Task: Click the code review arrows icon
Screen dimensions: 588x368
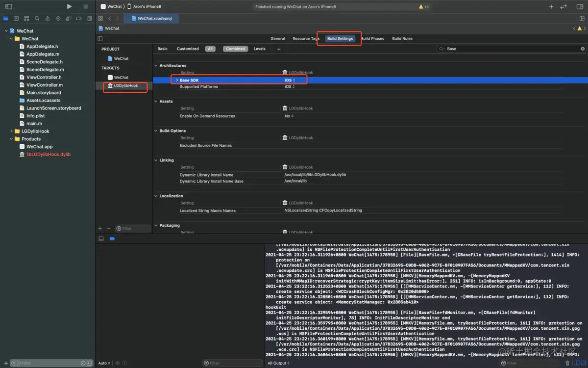Action: [x=563, y=6]
